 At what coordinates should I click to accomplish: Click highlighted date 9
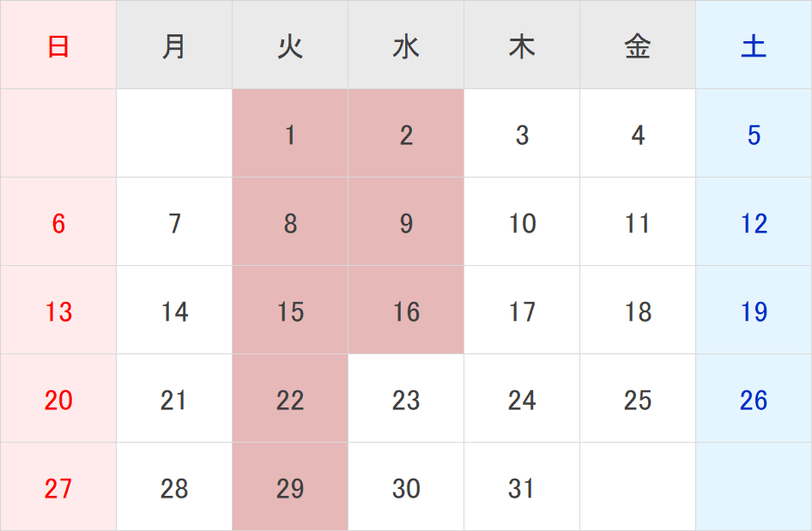point(406,222)
